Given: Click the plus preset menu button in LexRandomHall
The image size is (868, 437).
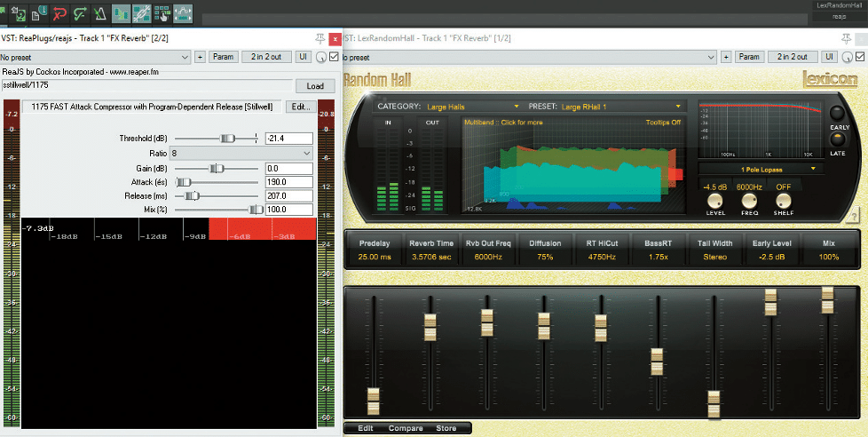Looking at the screenshot, I should [726, 57].
